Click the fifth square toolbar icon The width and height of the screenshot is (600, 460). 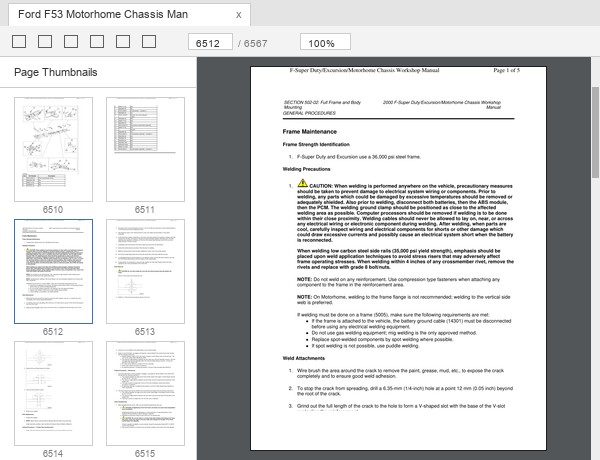point(123,42)
